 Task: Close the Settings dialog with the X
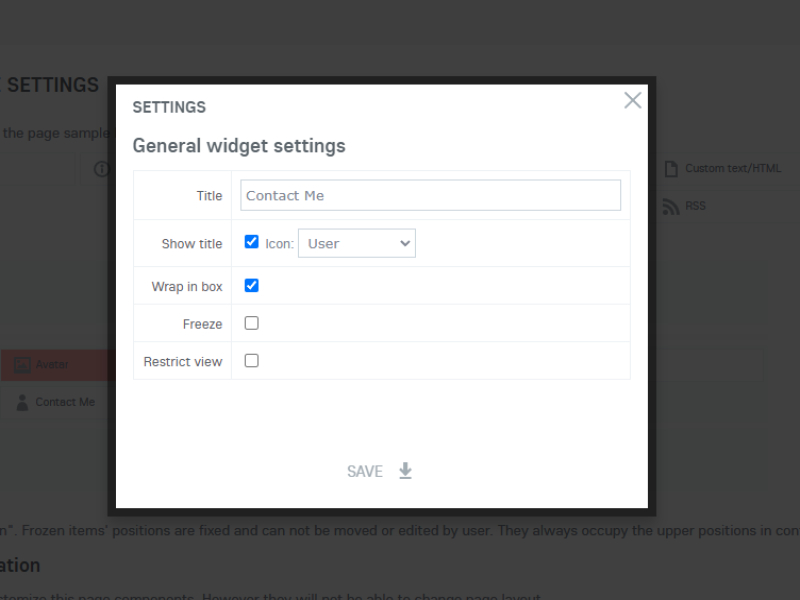(632, 100)
